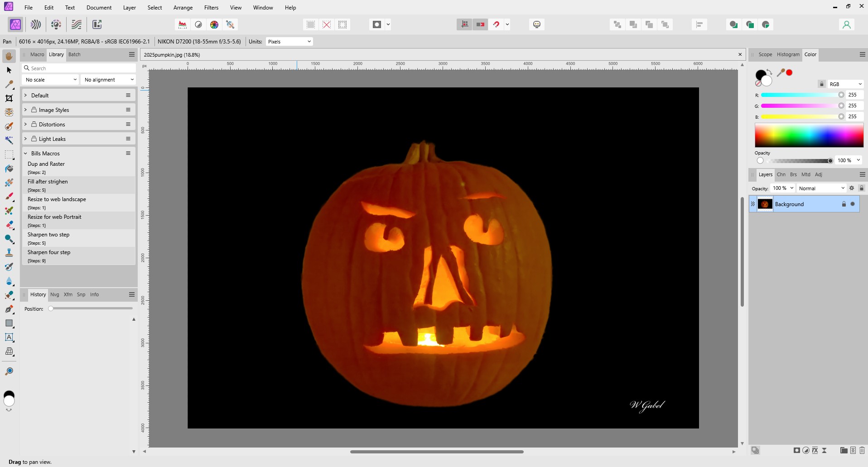This screenshot has width=868, height=467.
Task: Select the Artistic Text tool
Action: click(9, 337)
